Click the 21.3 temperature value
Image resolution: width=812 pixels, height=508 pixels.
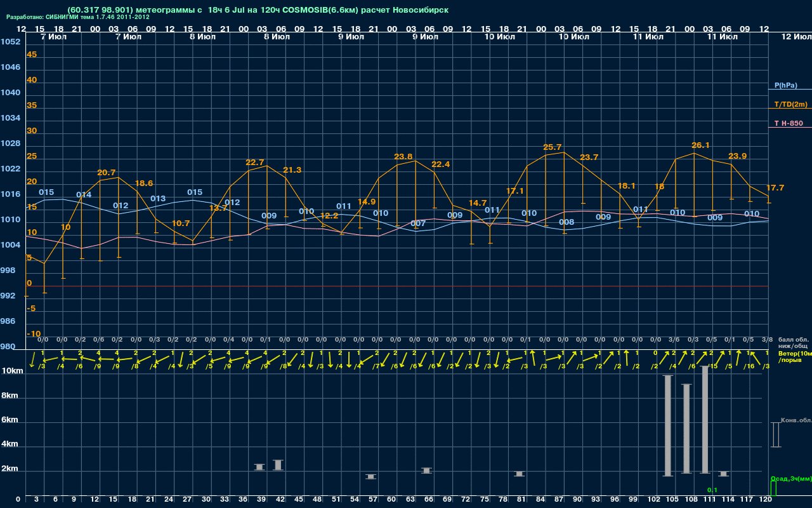[x=292, y=170]
